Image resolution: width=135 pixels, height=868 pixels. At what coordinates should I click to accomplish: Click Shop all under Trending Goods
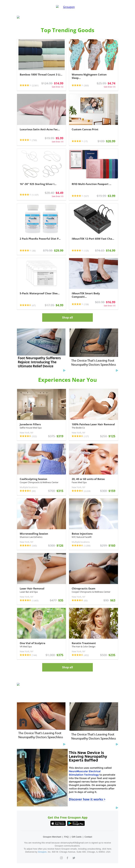(67, 317)
